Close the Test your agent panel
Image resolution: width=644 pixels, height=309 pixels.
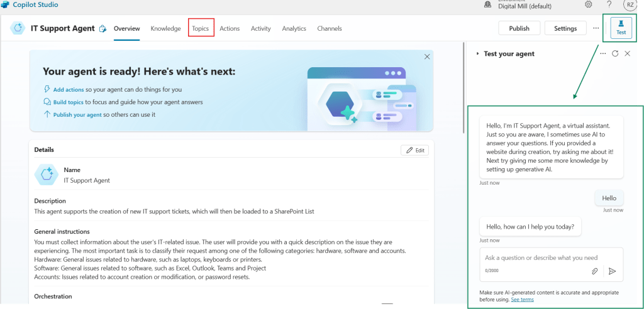(627, 54)
